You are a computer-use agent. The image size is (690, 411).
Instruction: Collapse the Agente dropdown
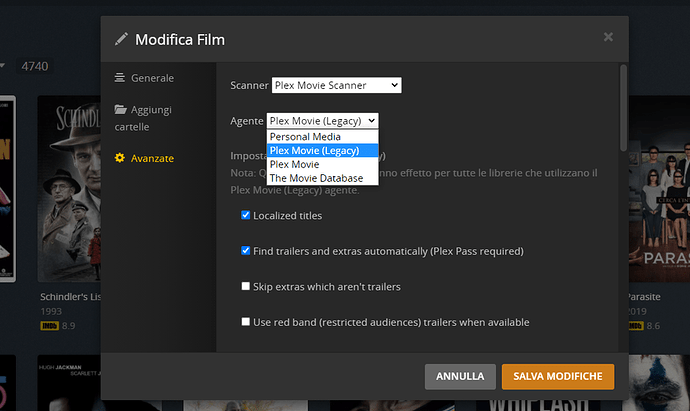pos(322,121)
